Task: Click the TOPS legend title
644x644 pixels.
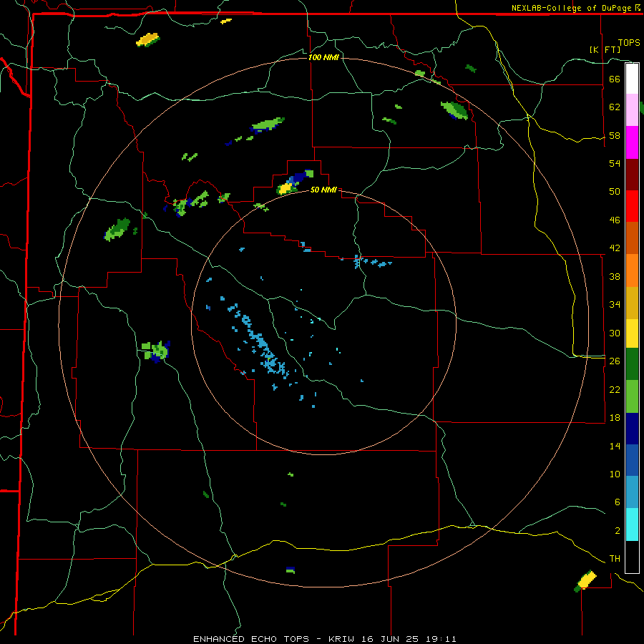Action: (629, 43)
